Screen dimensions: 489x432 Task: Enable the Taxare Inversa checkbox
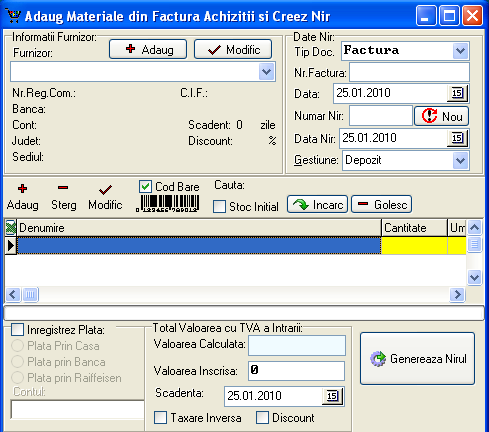click(160, 418)
